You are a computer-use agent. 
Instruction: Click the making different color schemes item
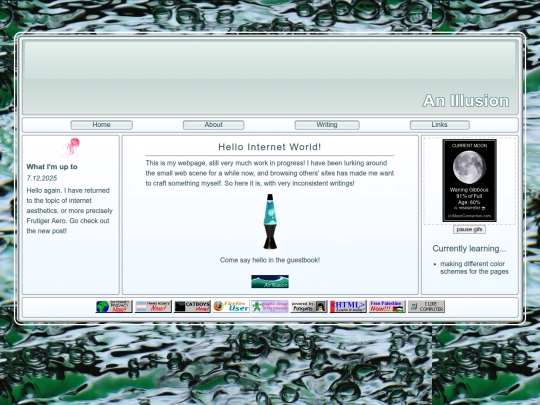[x=474, y=268]
